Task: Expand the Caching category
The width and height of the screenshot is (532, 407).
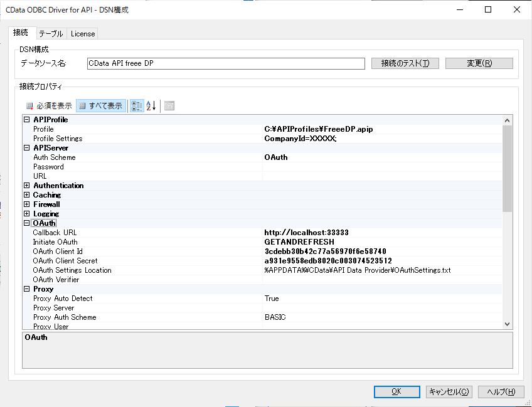Action: click(x=27, y=195)
